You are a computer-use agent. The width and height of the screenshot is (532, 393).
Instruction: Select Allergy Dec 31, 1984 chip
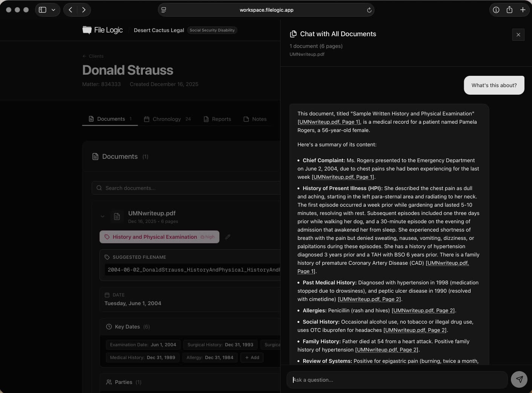[210, 358]
